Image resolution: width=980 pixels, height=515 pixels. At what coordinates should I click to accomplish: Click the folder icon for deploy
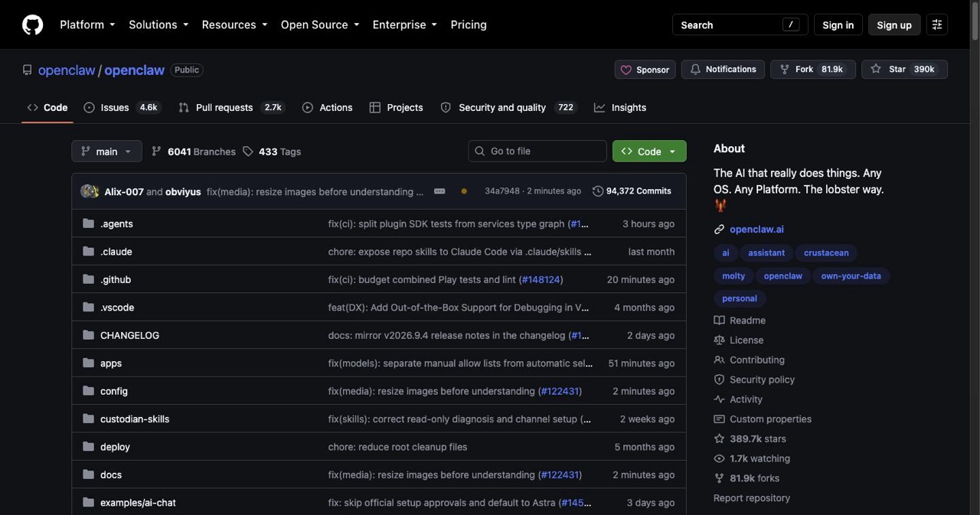click(88, 447)
